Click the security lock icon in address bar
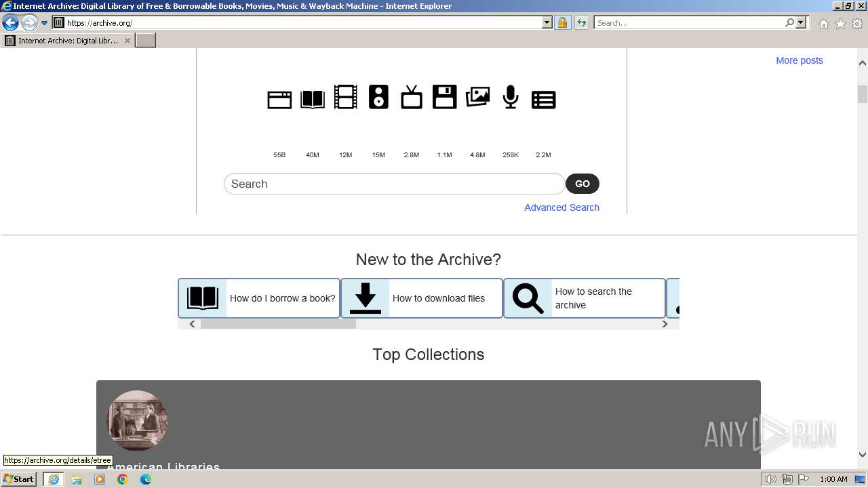Viewport: 868px width, 488px height. click(562, 22)
